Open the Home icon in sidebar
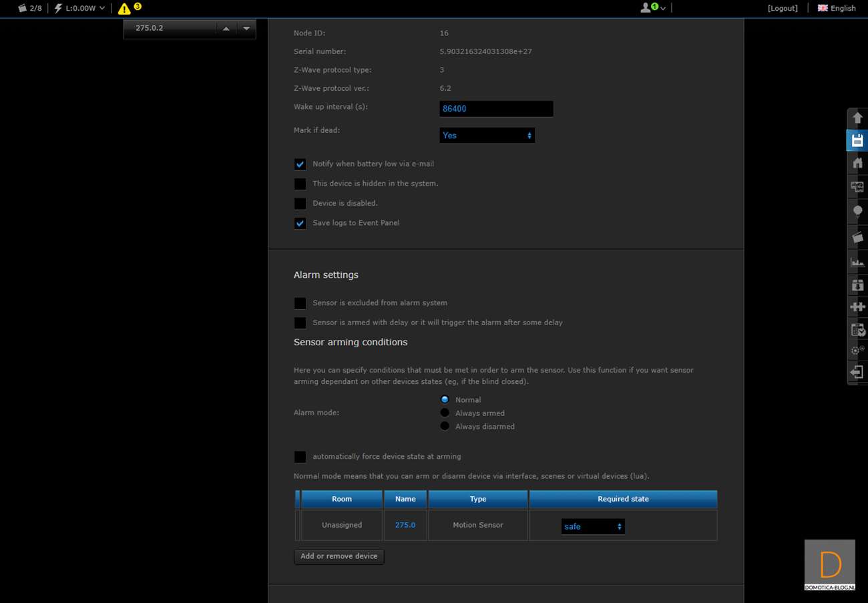The height and width of the screenshot is (603, 868). pos(857,163)
